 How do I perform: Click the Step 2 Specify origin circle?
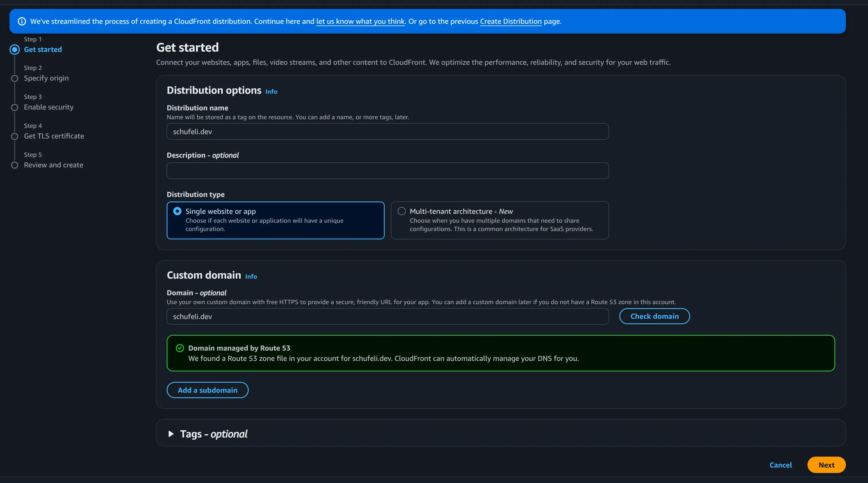point(15,79)
